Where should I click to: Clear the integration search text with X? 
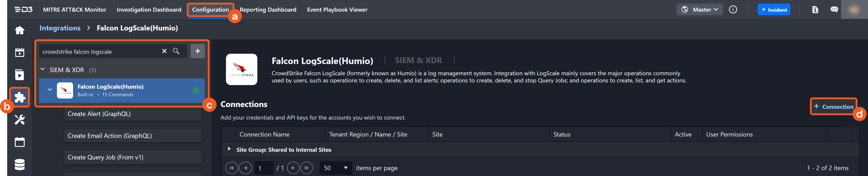tap(164, 51)
